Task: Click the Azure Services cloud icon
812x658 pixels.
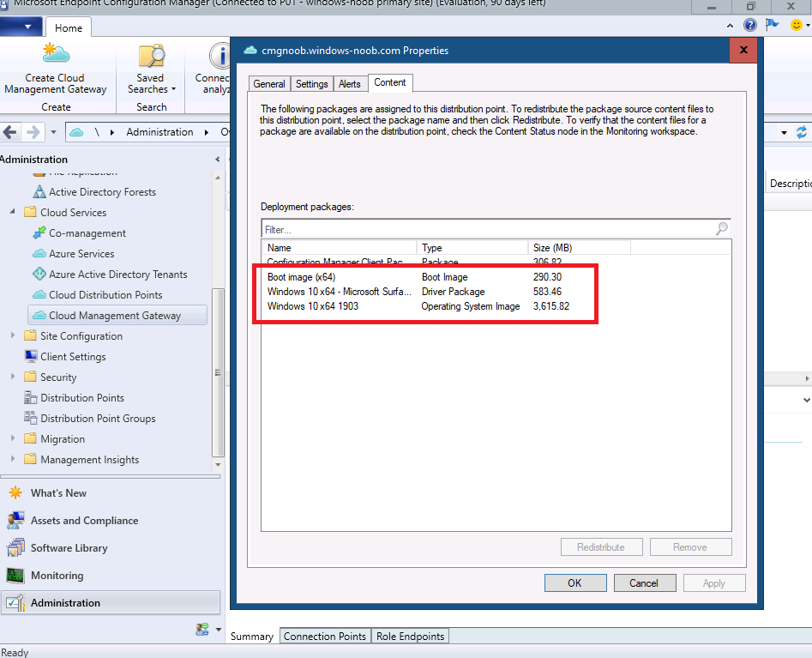Action: (39, 253)
